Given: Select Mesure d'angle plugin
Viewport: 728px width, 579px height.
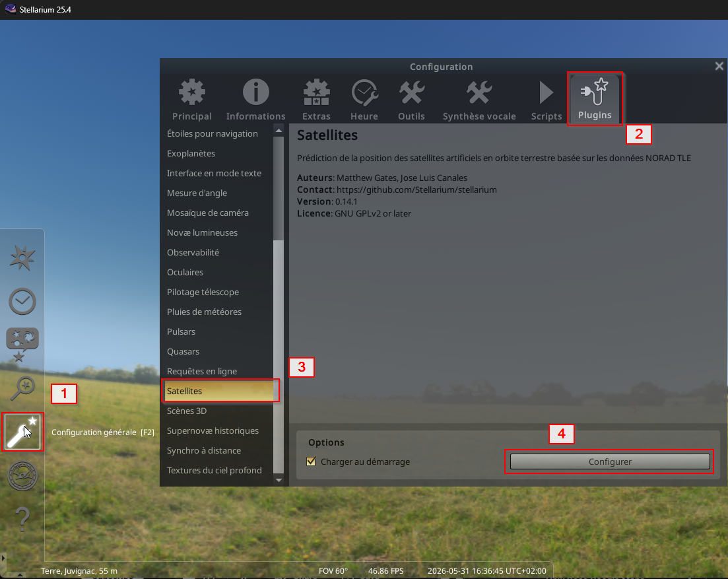Looking at the screenshot, I should coord(217,193).
